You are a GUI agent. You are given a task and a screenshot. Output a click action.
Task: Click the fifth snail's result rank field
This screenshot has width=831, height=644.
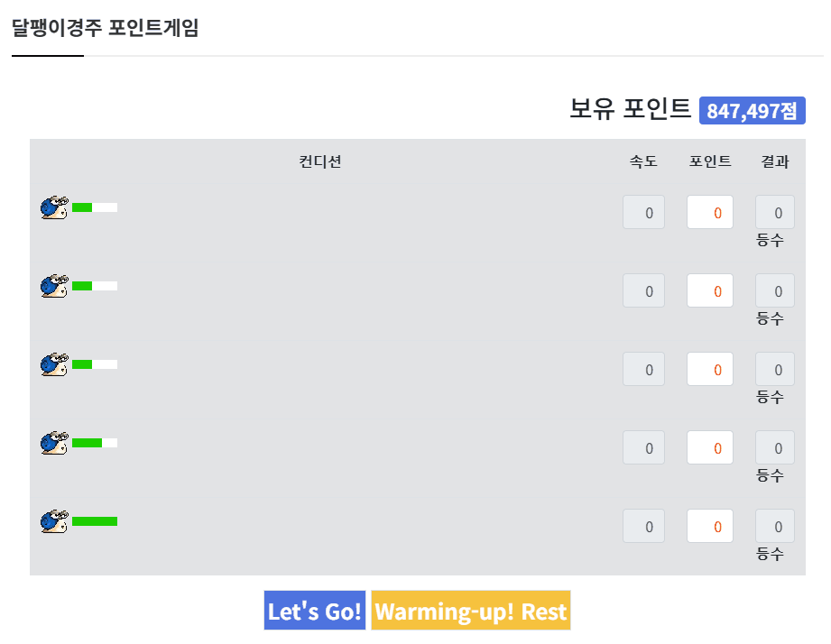tap(775, 526)
